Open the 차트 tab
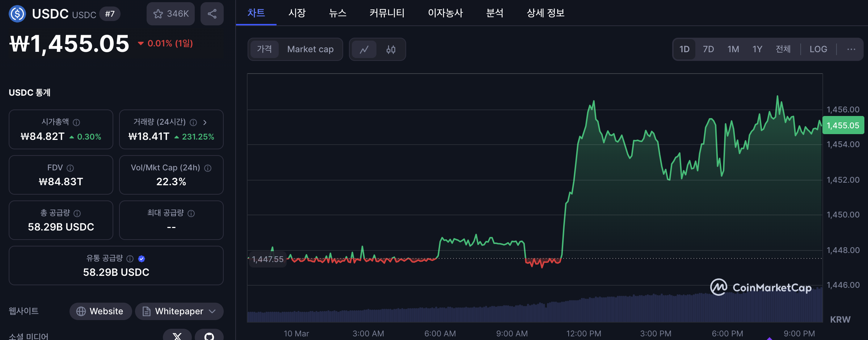 [256, 13]
